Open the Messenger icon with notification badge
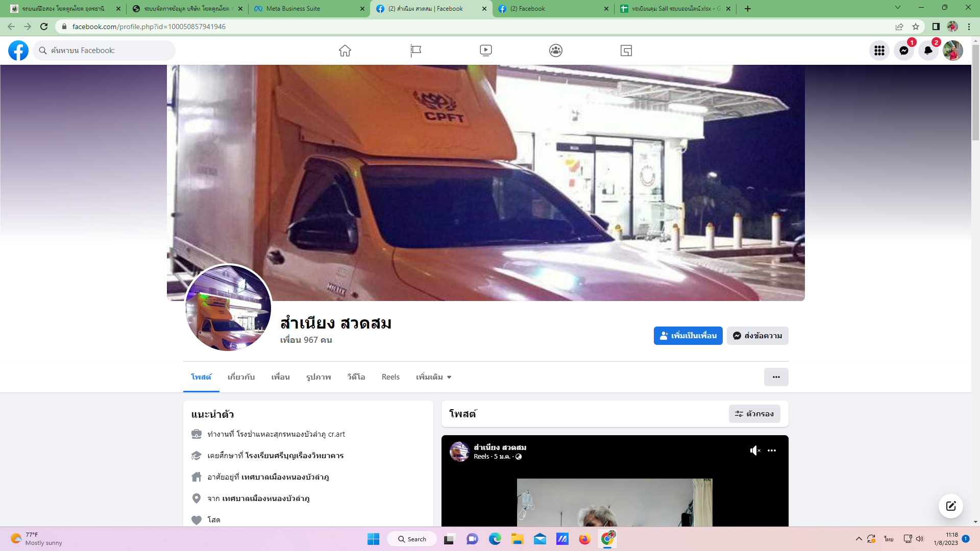The width and height of the screenshot is (980, 551). (x=903, y=51)
